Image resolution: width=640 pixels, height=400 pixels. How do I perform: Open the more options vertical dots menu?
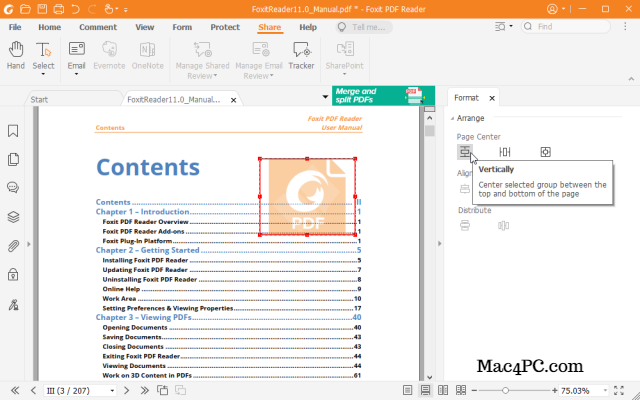625,27
